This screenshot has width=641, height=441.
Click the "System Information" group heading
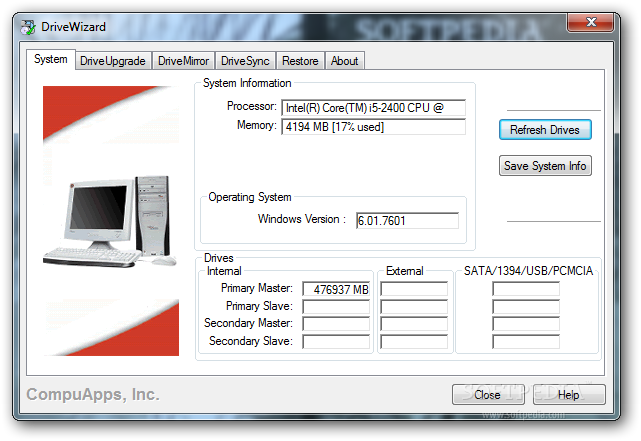pyautogui.click(x=247, y=83)
